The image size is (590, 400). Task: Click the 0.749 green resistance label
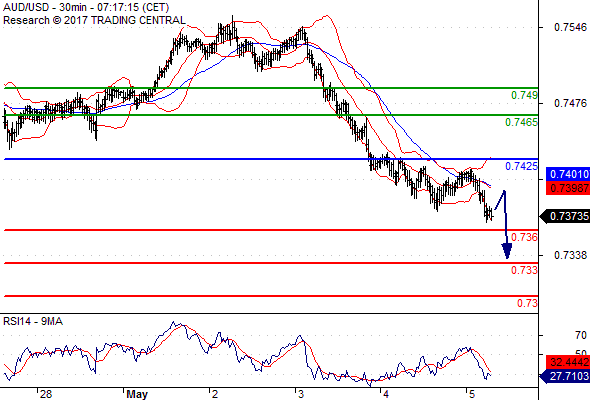click(x=524, y=95)
